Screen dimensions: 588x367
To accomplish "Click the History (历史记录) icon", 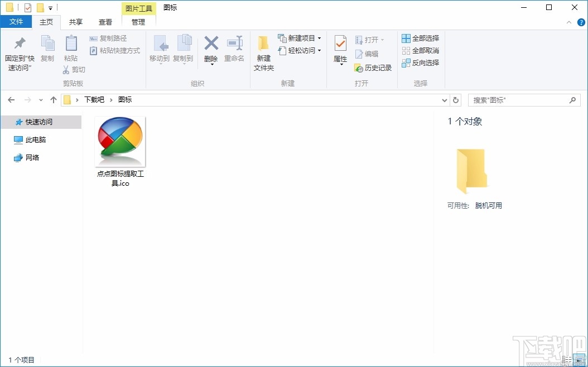I will pyautogui.click(x=373, y=68).
